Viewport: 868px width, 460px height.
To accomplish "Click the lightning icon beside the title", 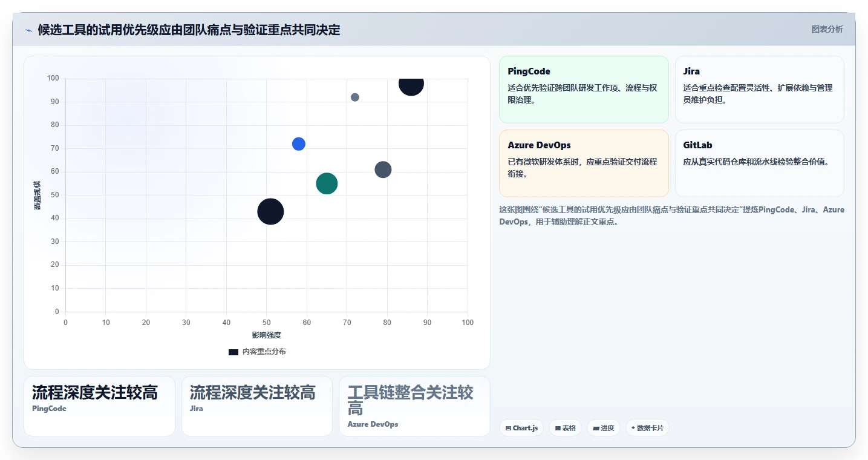I will click(29, 30).
